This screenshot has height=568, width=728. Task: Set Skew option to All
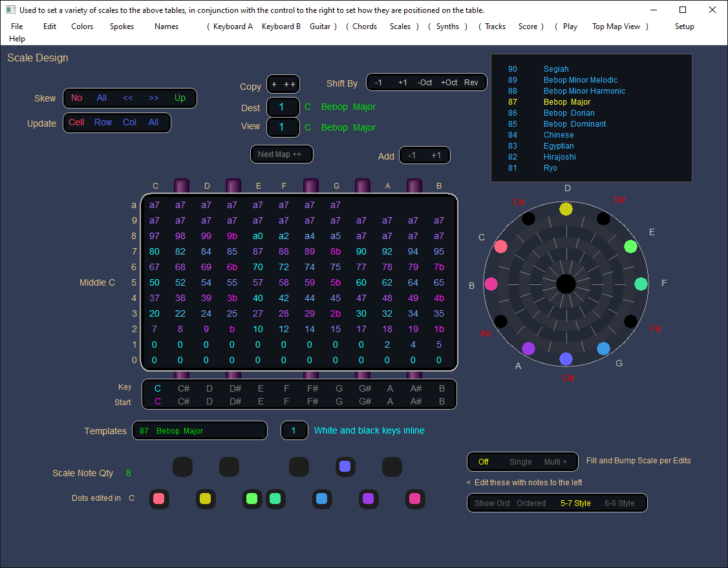(102, 98)
